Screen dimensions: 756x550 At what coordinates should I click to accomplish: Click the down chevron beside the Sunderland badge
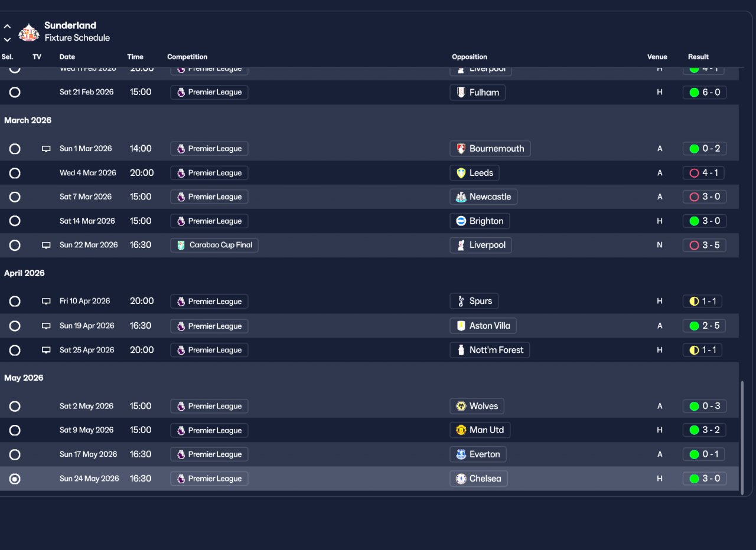click(7, 40)
